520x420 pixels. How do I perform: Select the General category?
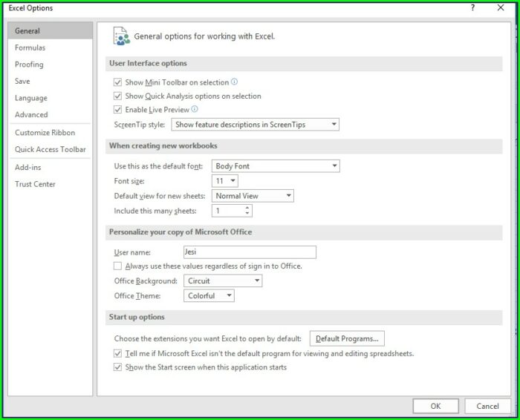[50, 31]
